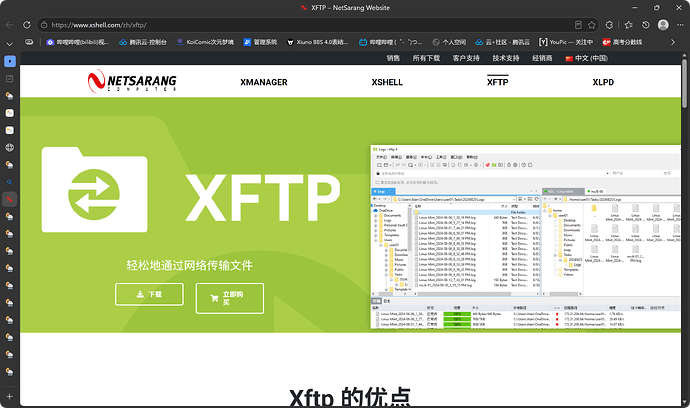Show more bookmarks with the overflow chevron
The image size is (690, 408).
(672, 42)
